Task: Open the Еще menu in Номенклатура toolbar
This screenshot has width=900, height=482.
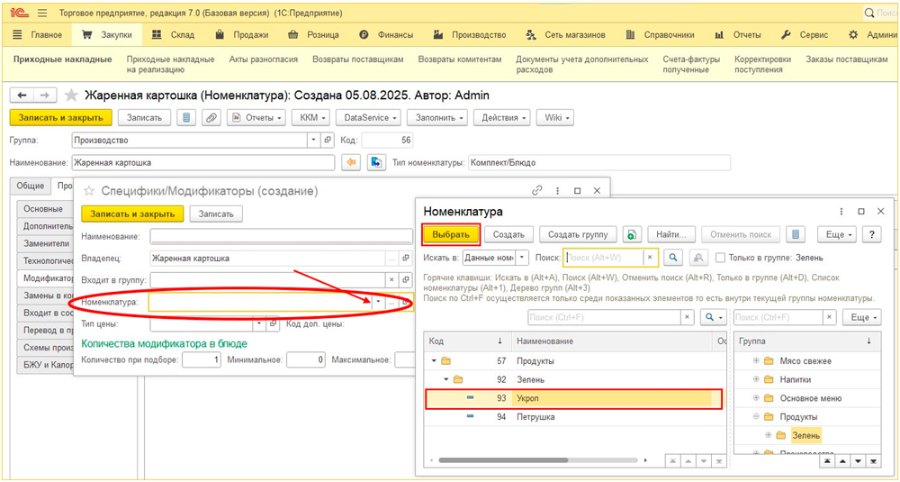Action: [x=838, y=234]
